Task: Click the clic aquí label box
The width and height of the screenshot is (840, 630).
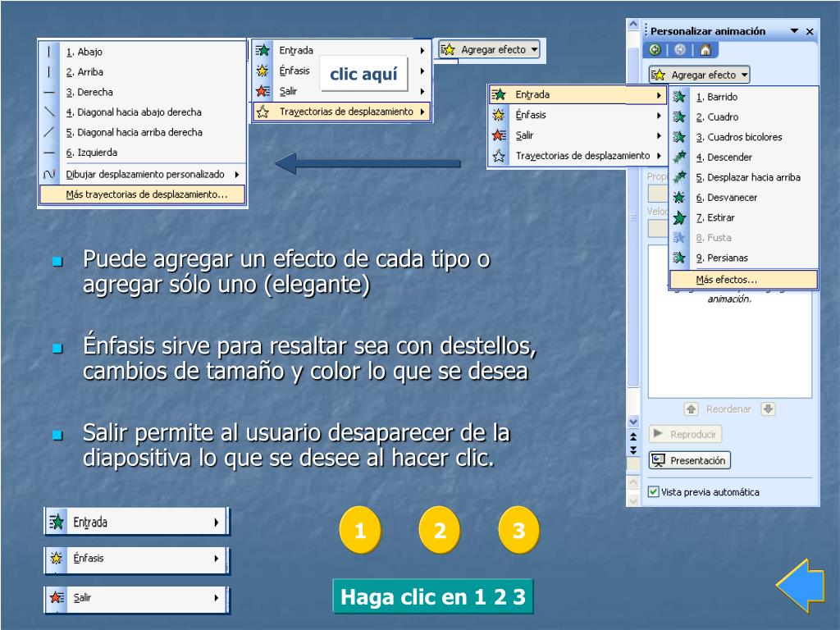Action: point(363,74)
